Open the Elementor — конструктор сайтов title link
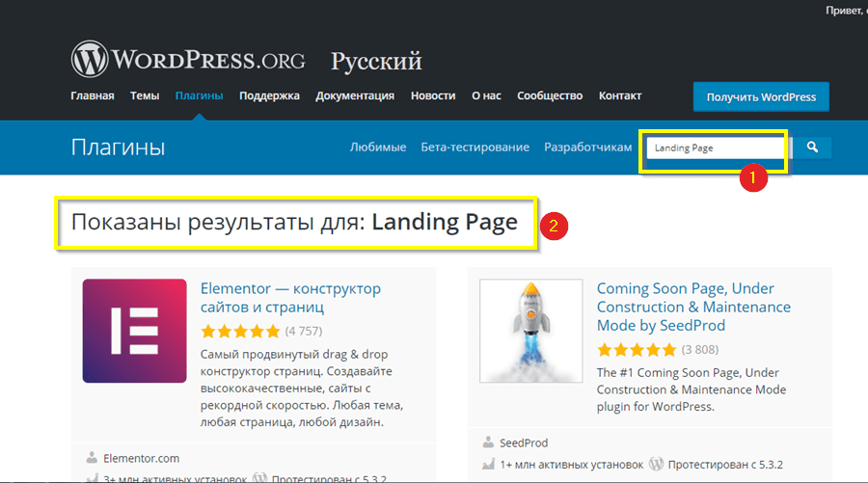Viewport: 868px width, 483px height. 290,298
